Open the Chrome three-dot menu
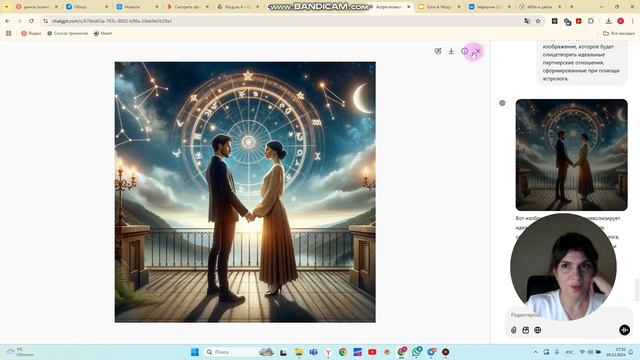The image size is (640, 360). tap(633, 21)
